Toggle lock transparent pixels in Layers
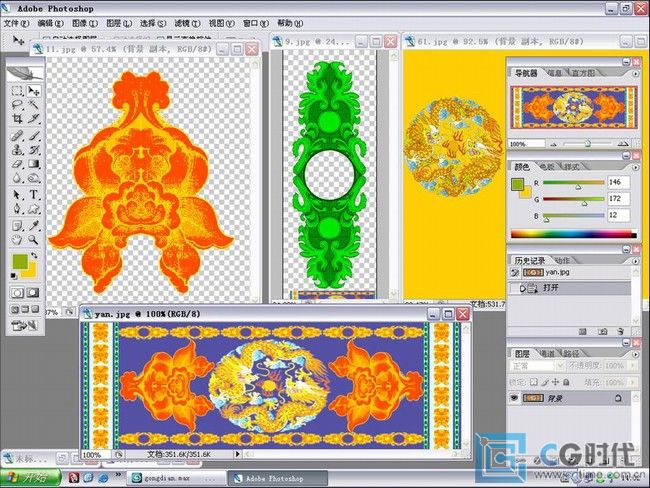Screen dimensions: 650x488 tap(534, 382)
